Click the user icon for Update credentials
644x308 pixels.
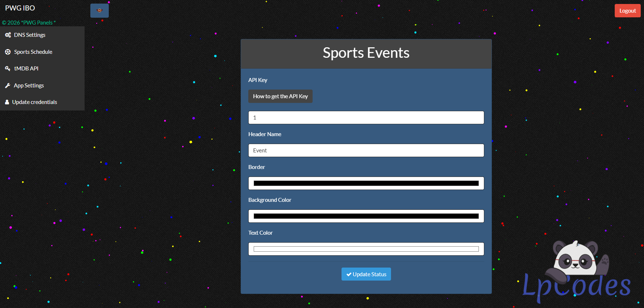(7, 102)
